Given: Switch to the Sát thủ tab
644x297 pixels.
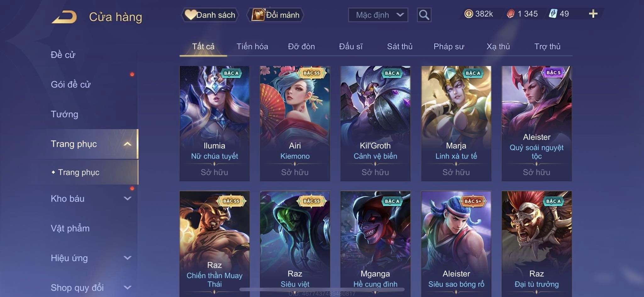Looking at the screenshot, I should tap(400, 46).
